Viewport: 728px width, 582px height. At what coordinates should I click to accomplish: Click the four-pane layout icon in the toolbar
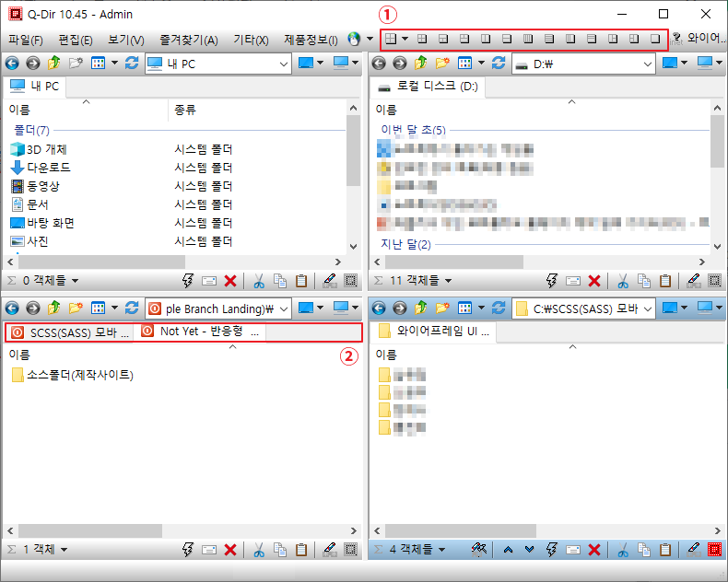tap(391, 39)
